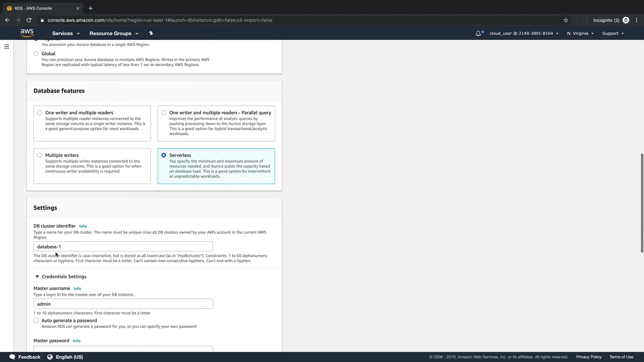This screenshot has height=362, width=644.
Task: Reload the page using the browser refresh icon
Action: [x=29, y=20]
